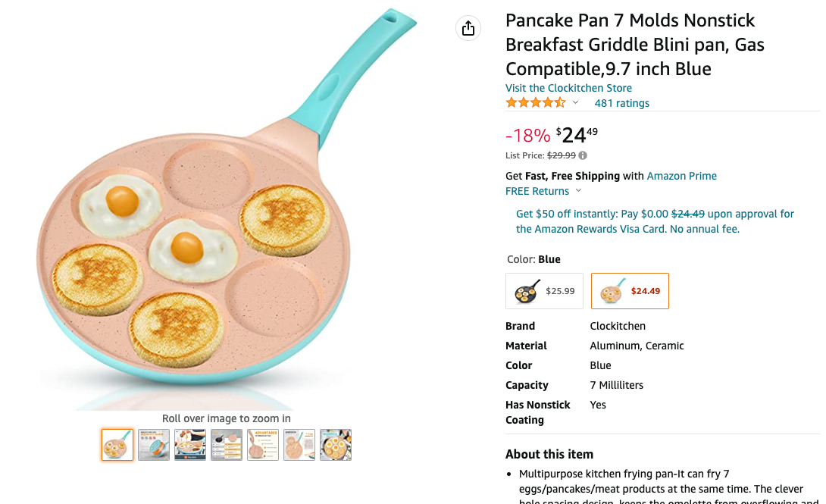Screen dimensions: 826x504
Task: Click the product title text
Action: (x=635, y=44)
